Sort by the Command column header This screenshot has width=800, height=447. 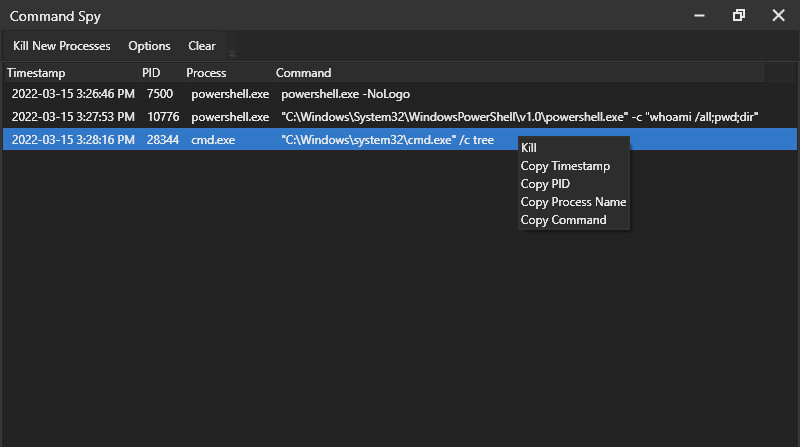(303, 73)
